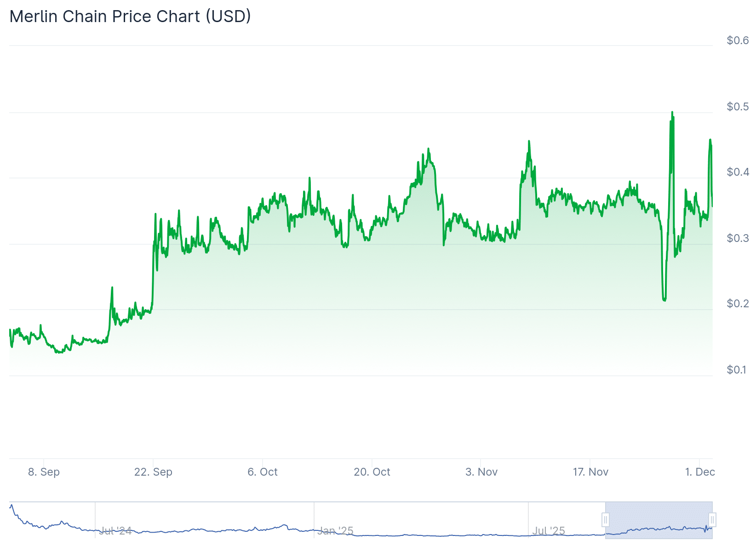
Task: Click the Jan '25 label in navigator
Action: click(x=336, y=531)
